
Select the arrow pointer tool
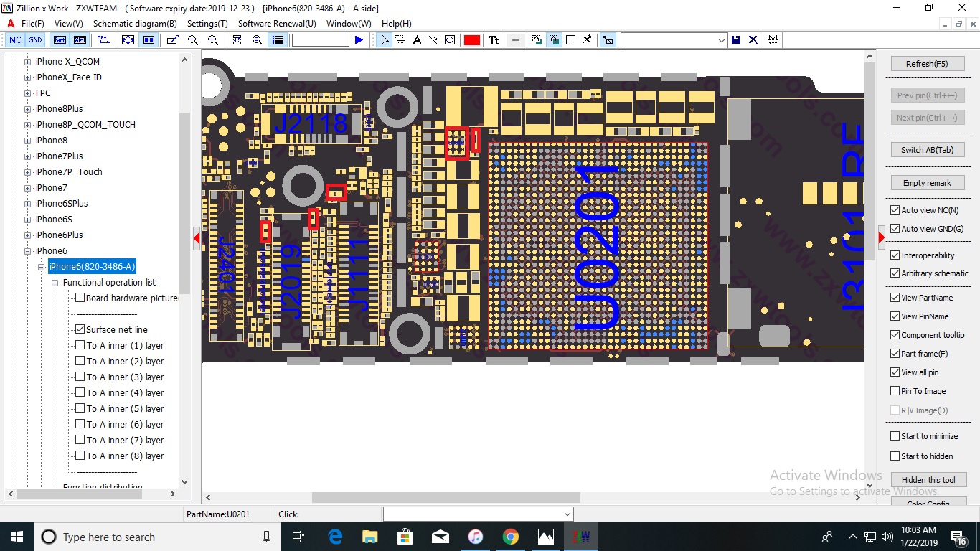[x=385, y=40]
